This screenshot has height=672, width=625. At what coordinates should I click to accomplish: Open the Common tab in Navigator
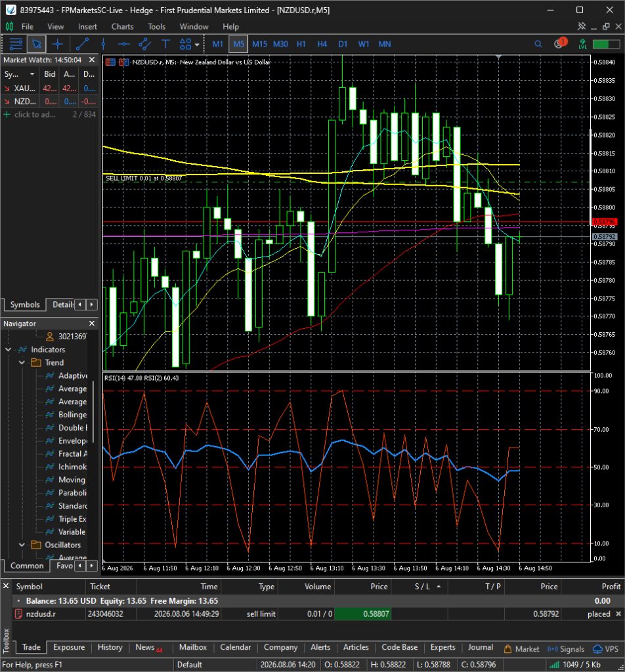click(27, 566)
